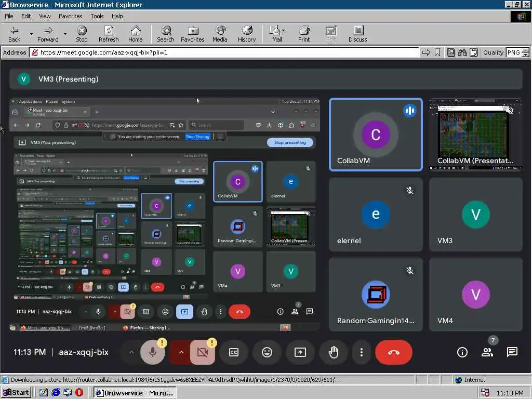
Task: Open the Back button history dropdown arrow
Action: click(x=31, y=34)
